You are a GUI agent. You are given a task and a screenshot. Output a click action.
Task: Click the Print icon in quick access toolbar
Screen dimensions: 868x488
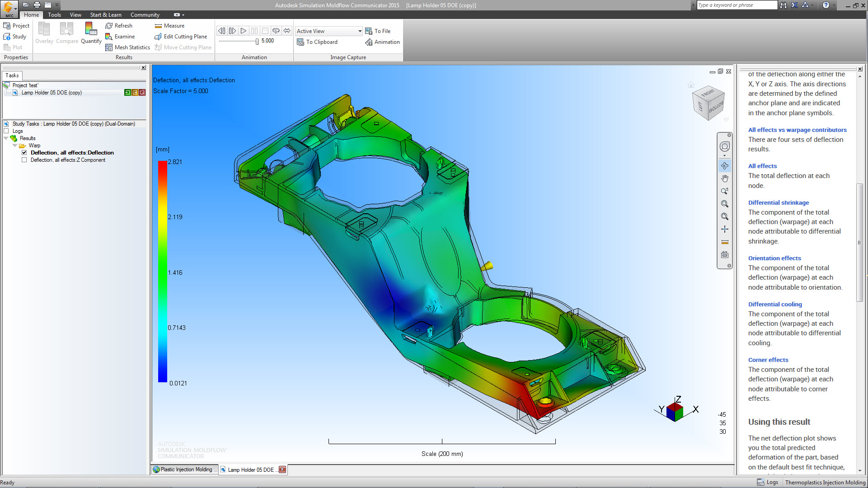[x=37, y=5]
